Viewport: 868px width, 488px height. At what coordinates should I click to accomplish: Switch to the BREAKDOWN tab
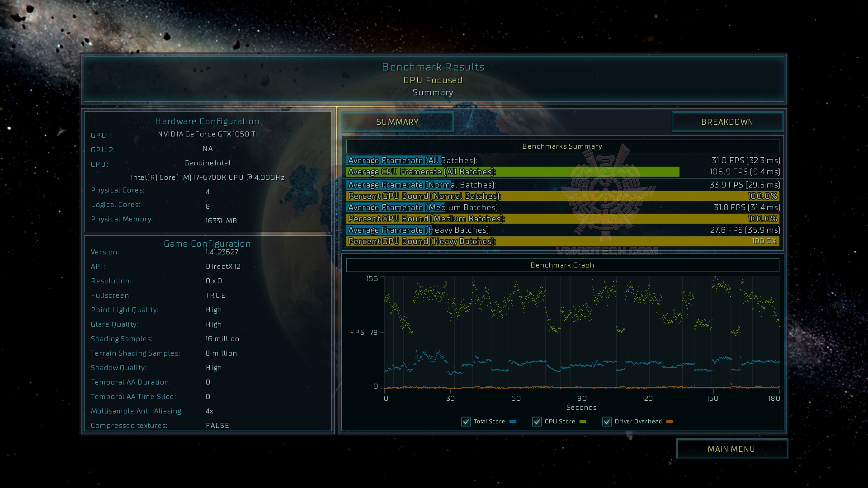coord(727,122)
